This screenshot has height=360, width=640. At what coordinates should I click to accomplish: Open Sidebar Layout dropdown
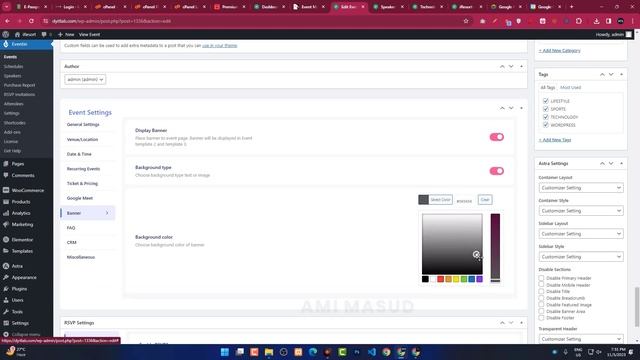[x=581, y=233]
